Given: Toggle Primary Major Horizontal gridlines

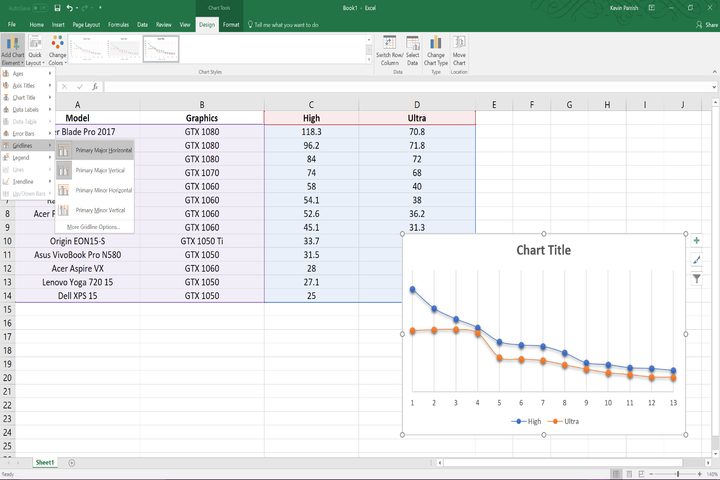Looking at the screenshot, I should (95, 150).
